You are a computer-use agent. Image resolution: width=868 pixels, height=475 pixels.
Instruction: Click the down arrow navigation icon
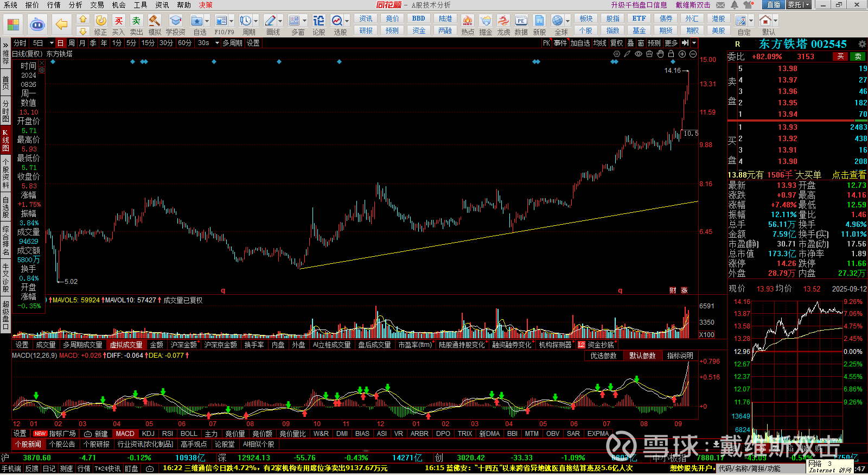click(x=83, y=31)
